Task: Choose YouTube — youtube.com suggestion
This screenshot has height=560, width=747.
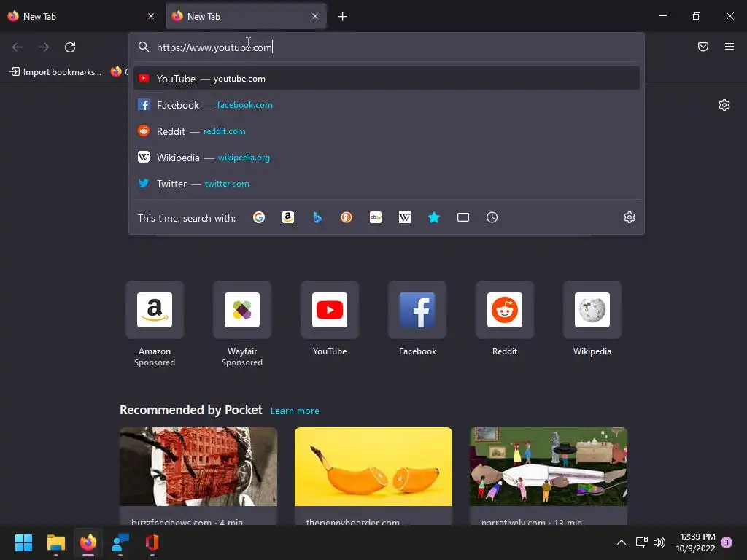Action: (387, 79)
